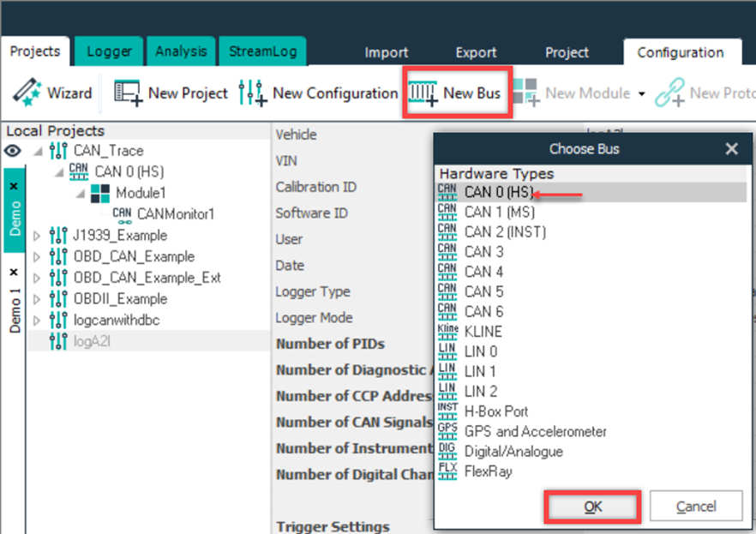The height and width of the screenshot is (534, 756).
Task: Close the Demo 1 side tab
Action: point(14,271)
